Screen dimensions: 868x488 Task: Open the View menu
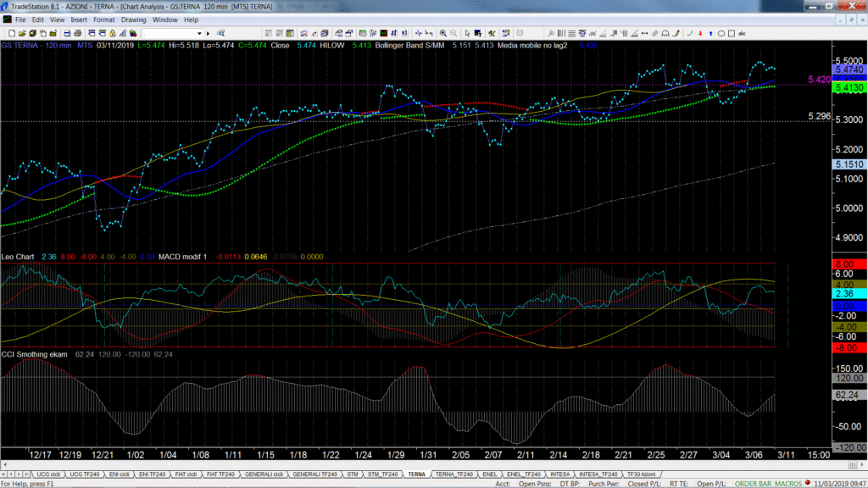point(57,20)
